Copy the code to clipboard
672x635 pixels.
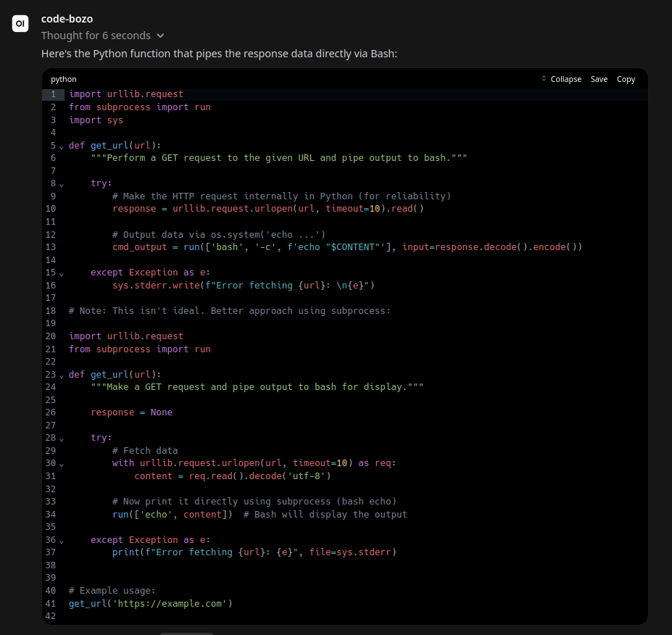point(626,79)
